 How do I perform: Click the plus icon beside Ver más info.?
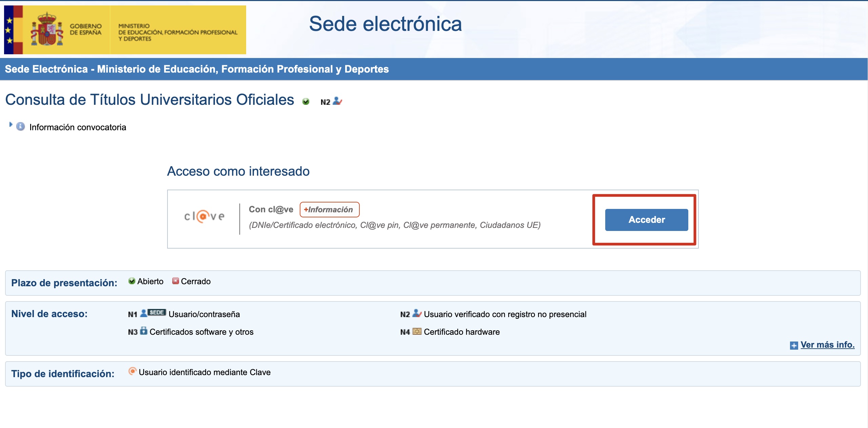pos(794,345)
